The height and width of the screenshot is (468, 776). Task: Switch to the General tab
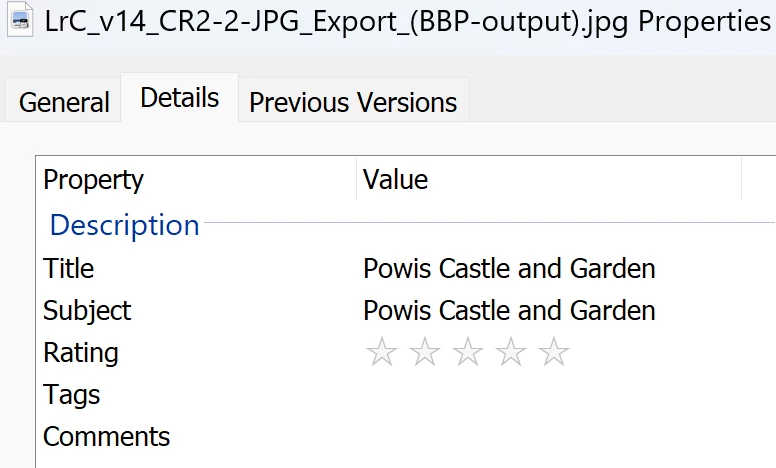click(64, 102)
